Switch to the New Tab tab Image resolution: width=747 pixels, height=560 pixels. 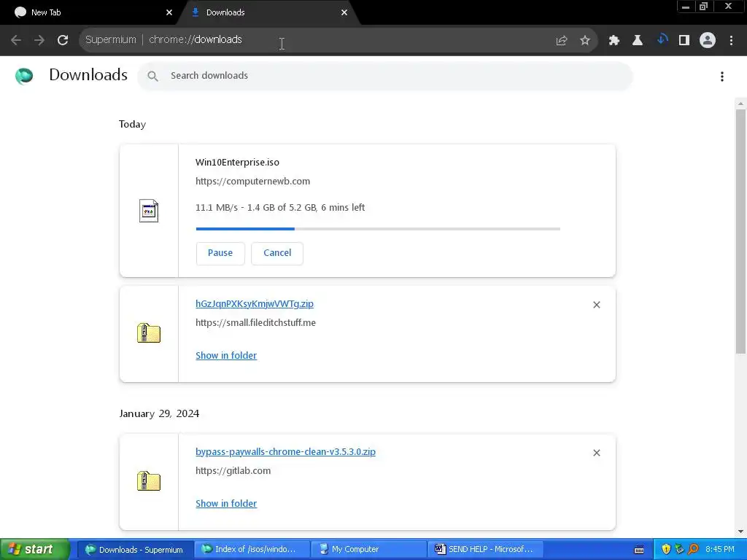pos(89,12)
